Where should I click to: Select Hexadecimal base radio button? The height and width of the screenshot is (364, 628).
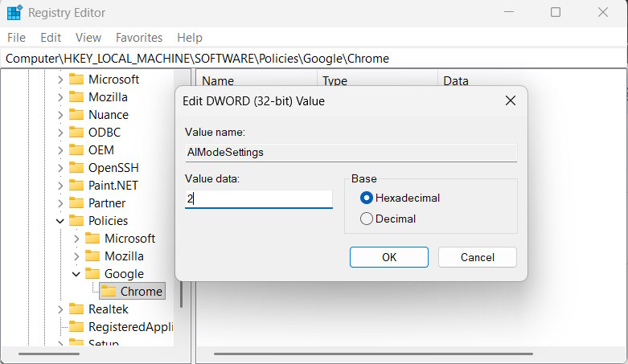click(x=367, y=198)
